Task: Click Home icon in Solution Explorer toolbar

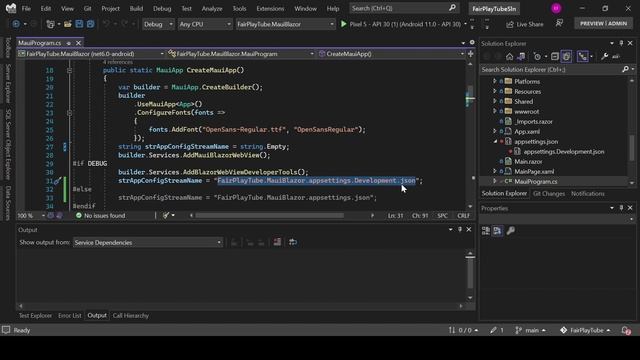Action: [x=509, y=57]
